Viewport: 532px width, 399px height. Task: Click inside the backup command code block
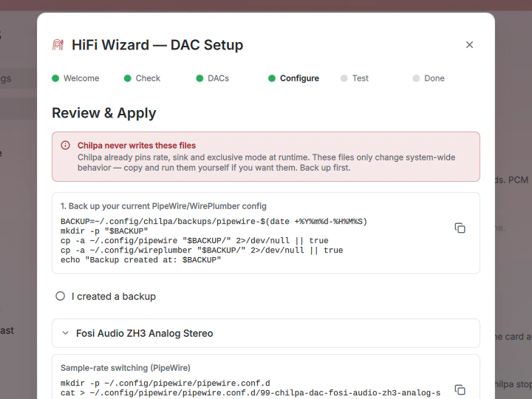[x=251, y=241]
